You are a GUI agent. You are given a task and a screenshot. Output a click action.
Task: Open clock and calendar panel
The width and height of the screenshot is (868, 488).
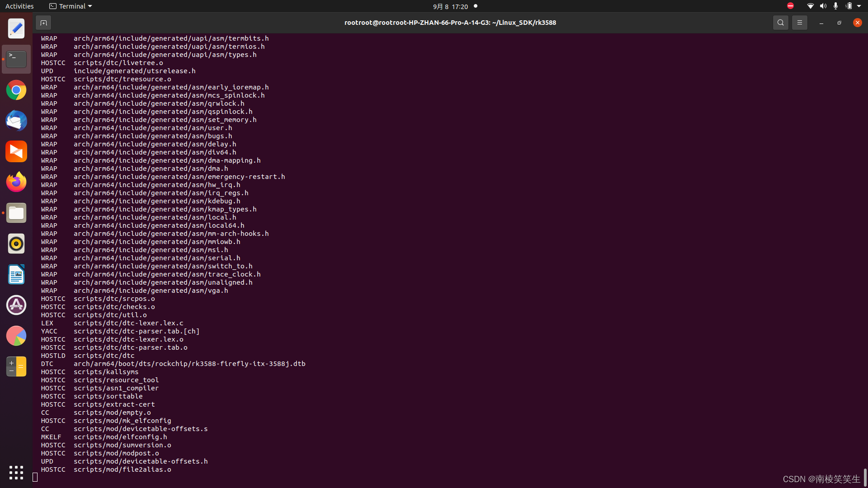point(450,6)
